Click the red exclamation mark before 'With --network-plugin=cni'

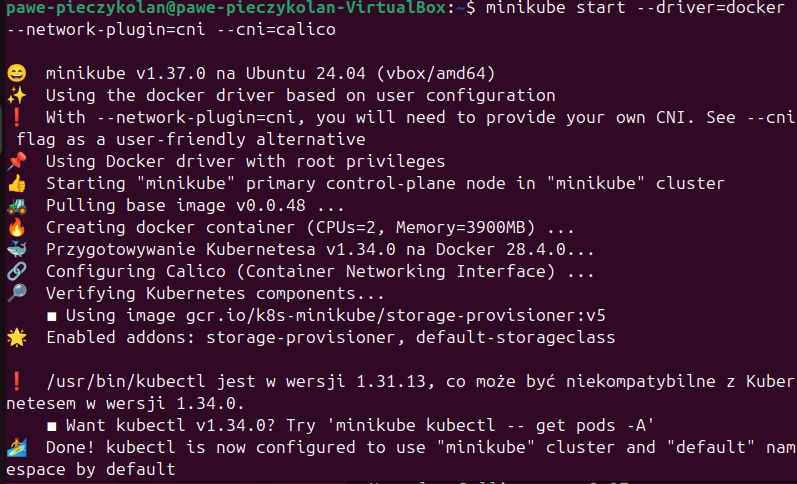16,117
